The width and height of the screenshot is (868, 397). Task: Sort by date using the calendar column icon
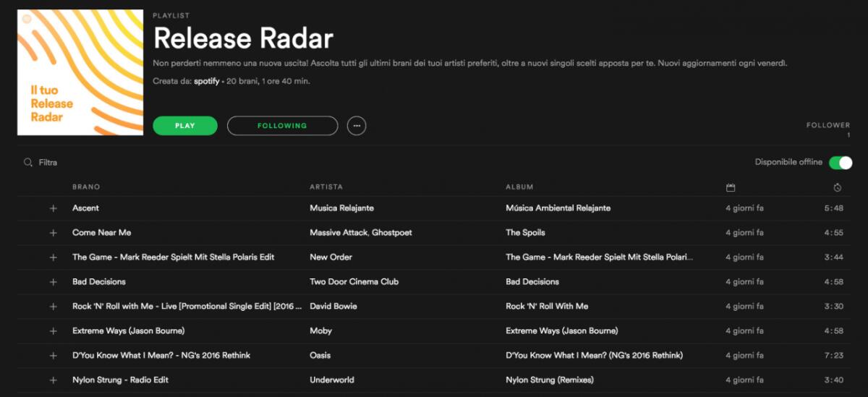tap(731, 188)
